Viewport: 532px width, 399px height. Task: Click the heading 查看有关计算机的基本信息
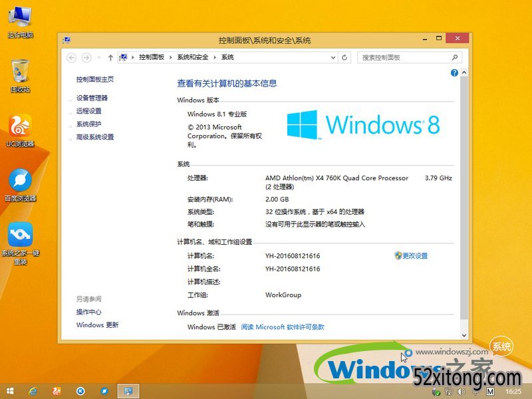click(227, 84)
